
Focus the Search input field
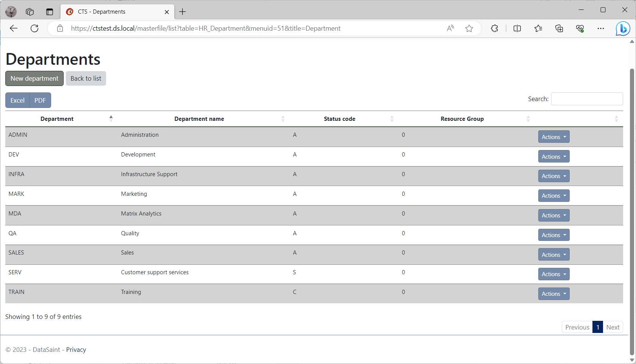tap(587, 99)
